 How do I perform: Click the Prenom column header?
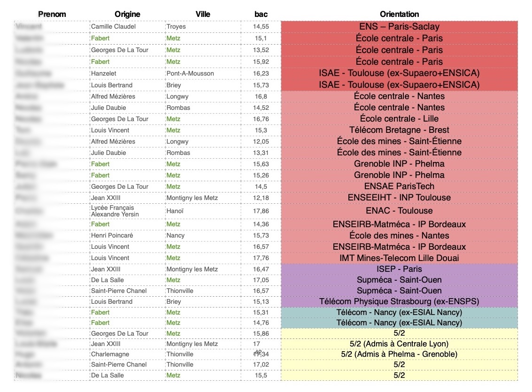coord(52,14)
